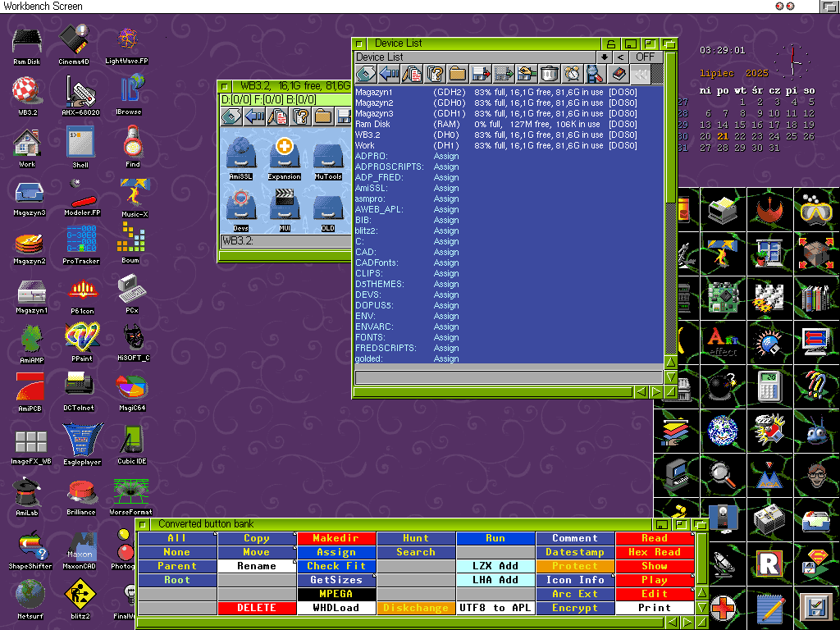Click date 21 in the calendar
840x630 pixels.
(x=723, y=137)
